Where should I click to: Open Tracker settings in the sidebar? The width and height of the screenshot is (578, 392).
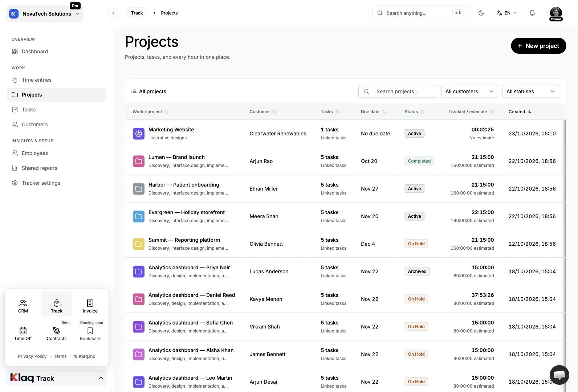pos(56,183)
